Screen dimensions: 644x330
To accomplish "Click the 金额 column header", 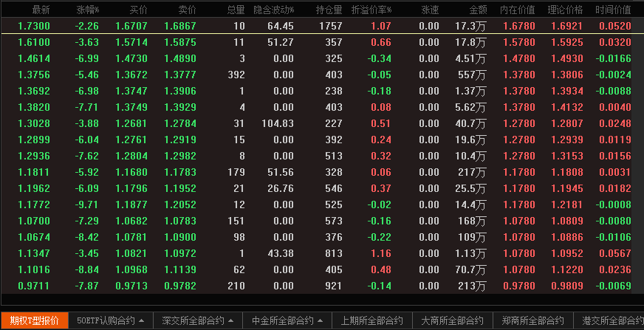I will coord(479,10).
